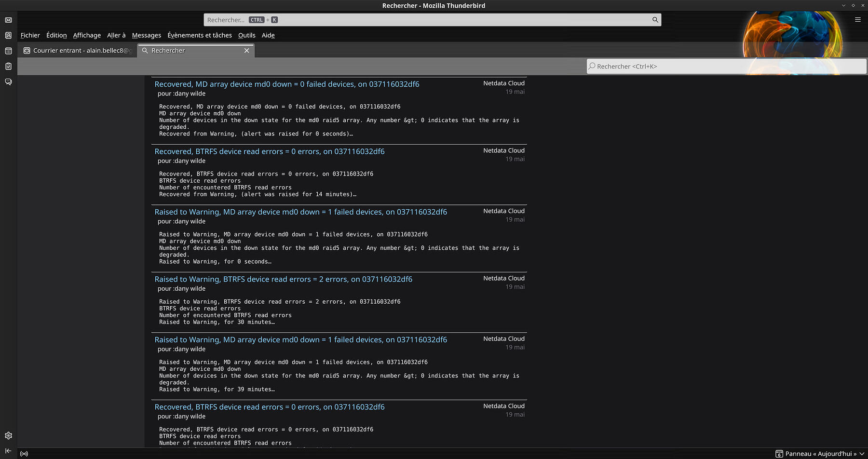This screenshot has height=459, width=868.
Task: Open the Calendar space
Action: coord(8,51)
